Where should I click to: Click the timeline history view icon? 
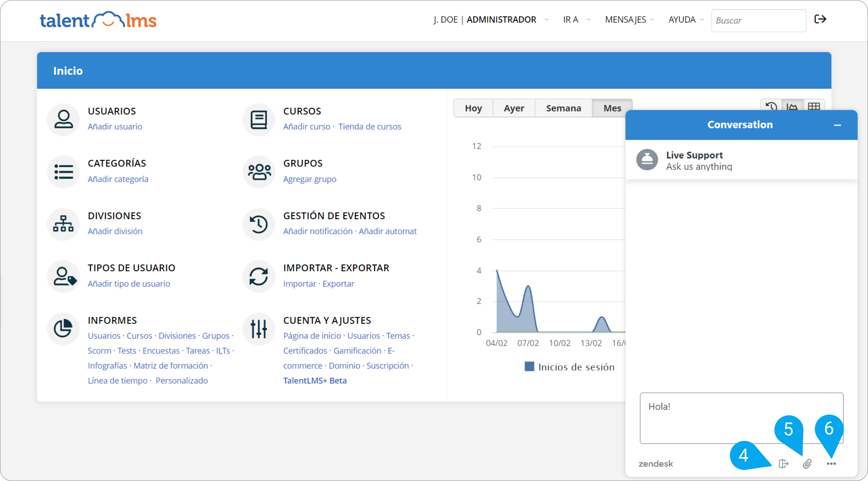771,107
